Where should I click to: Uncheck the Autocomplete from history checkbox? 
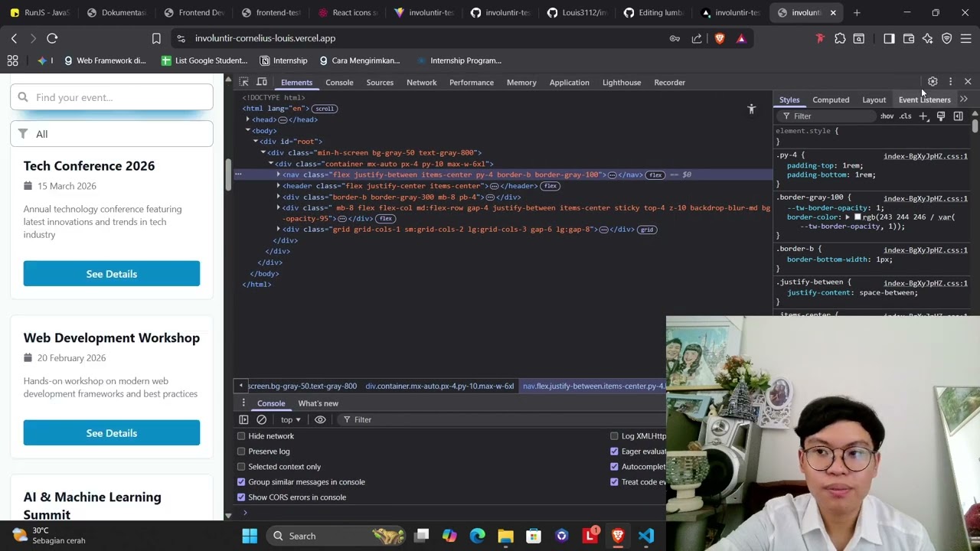(614, 467)
